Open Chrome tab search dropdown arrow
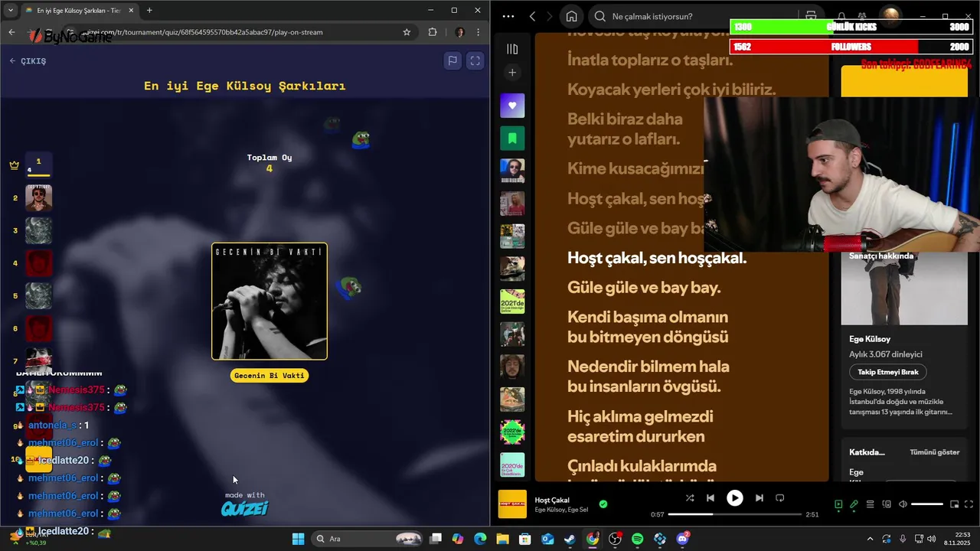980x551 pixels. (11, 10)
